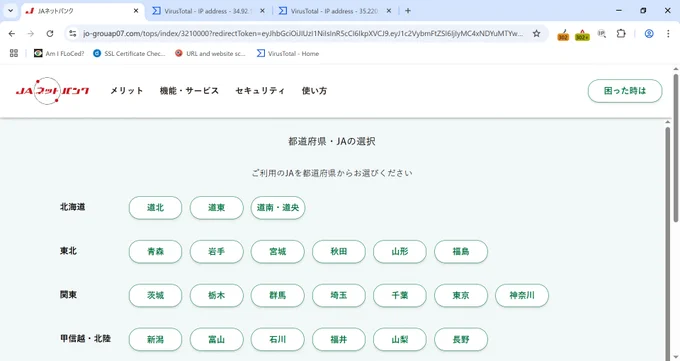Viewport: 680px width, 361px height.
Task: Select 石川 prefecture button
Action: [x=278, y=339]
